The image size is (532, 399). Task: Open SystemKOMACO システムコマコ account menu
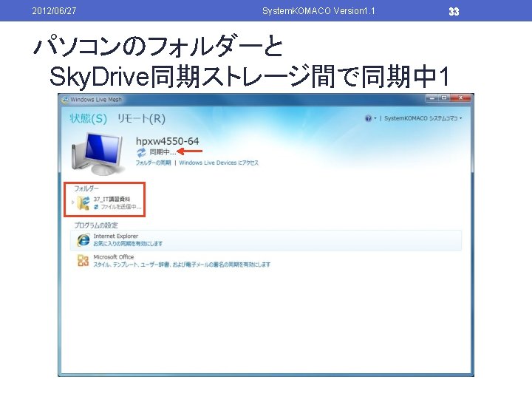click(423, 118)
